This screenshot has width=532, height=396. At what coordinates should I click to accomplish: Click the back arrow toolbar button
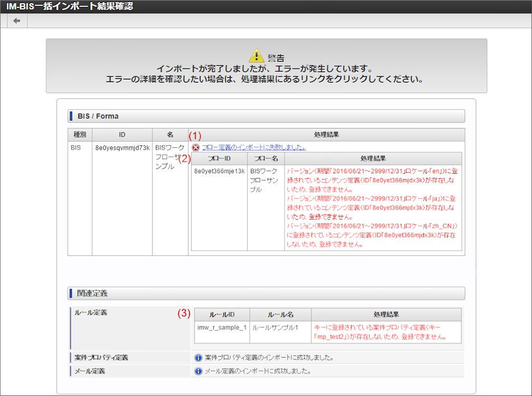click(x=17, y=21)
